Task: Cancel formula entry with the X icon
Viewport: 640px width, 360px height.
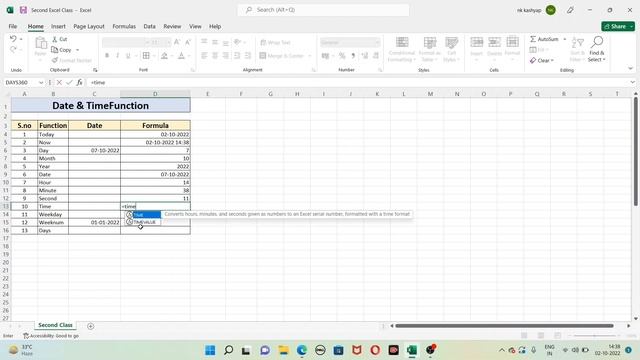Action: coord(59,82)
